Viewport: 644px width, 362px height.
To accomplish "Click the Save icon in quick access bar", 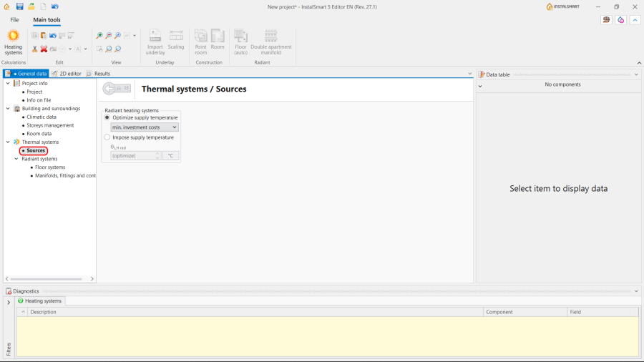I will 19,6.
